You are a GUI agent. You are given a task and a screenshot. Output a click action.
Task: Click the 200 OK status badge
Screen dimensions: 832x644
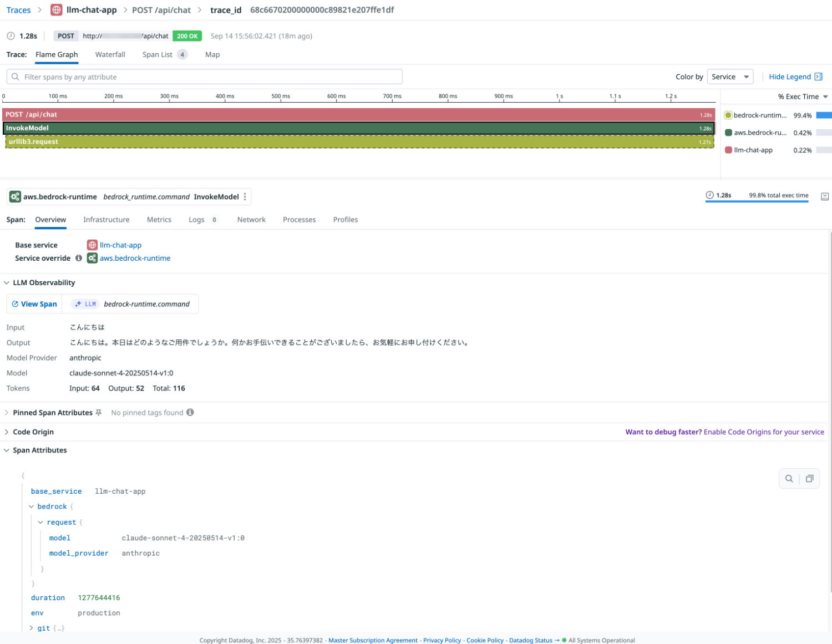pos(187,36)
